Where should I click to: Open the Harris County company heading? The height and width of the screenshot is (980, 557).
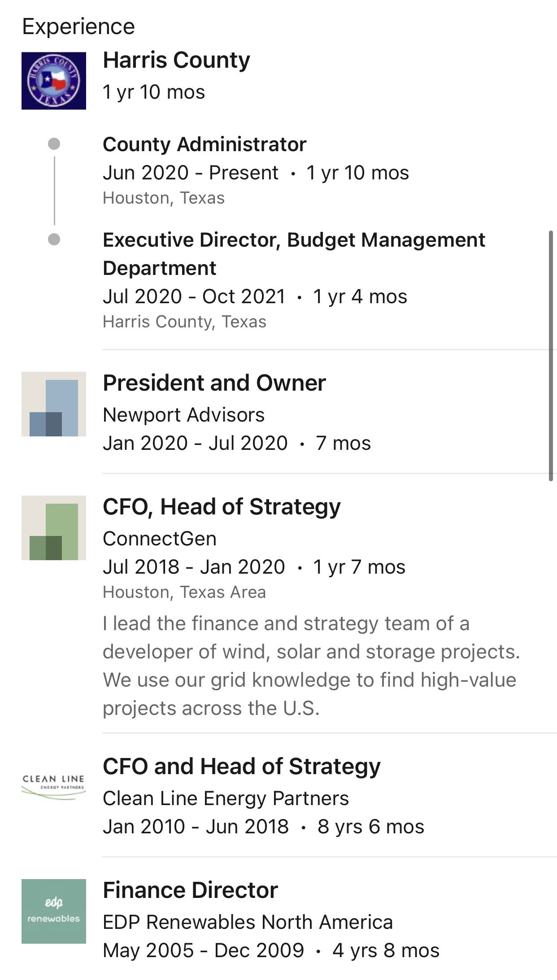tap(176, 60)
